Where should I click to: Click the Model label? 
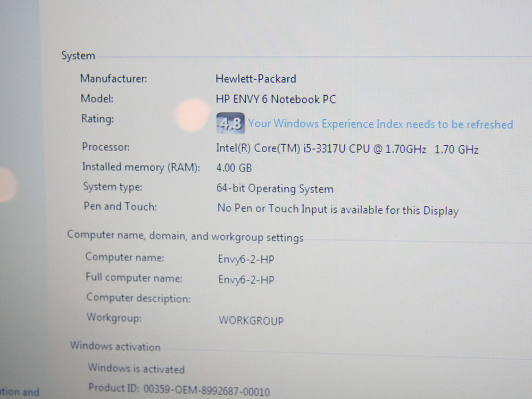(97, 99)
